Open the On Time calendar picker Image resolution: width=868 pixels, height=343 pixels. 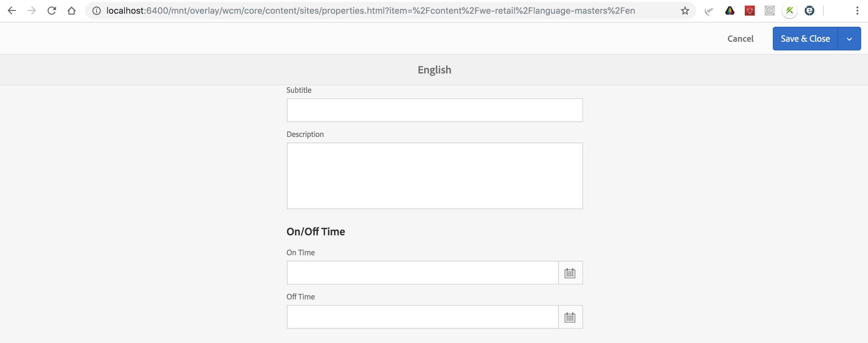tap(570, 273)
